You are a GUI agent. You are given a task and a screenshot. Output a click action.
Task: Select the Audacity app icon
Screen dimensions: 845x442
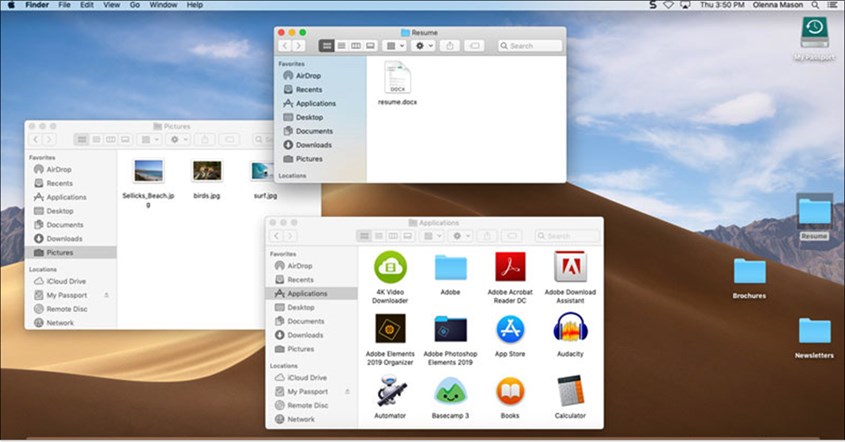[x=570, y=327]
